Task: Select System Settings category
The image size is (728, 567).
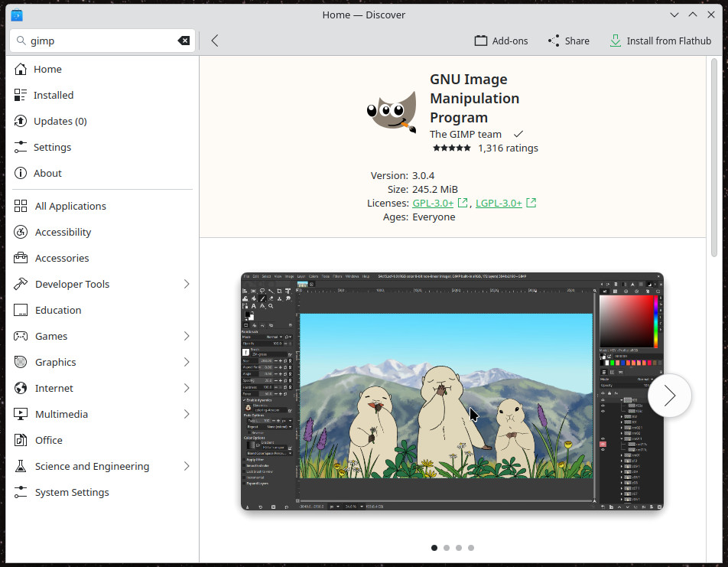Action: pos(102,492)
